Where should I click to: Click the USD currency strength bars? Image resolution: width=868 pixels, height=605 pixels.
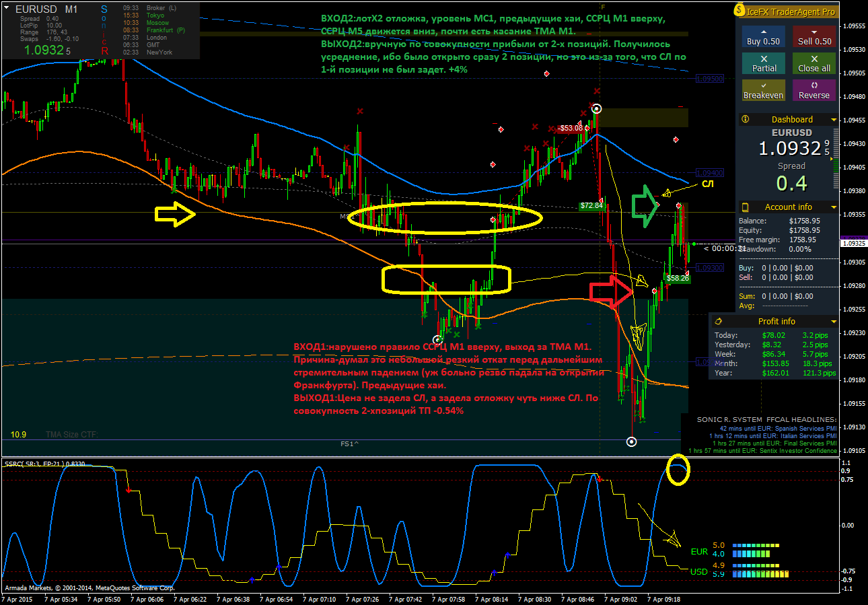tap(760, 570)
